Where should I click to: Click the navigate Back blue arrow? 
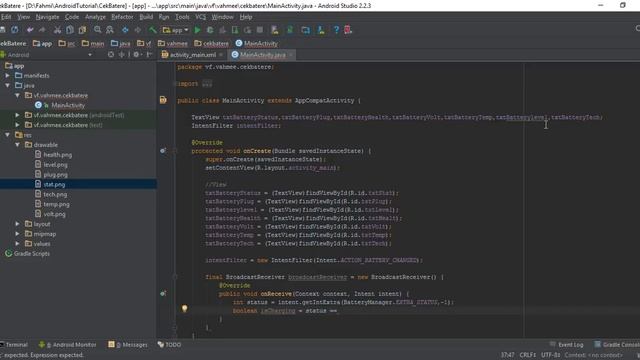pyautogui.click(x=125, y=30)
